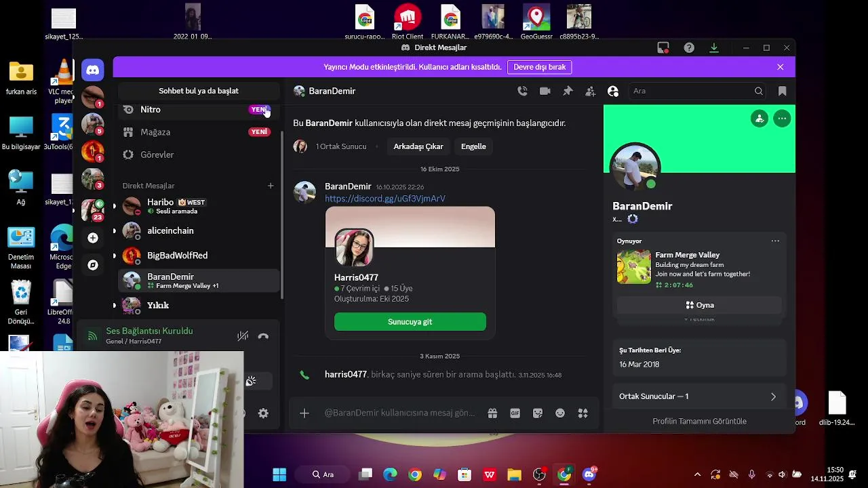Open the inbox bookmark icon
This screenshot has height=488, width=868.
click(x=782, y=91)
